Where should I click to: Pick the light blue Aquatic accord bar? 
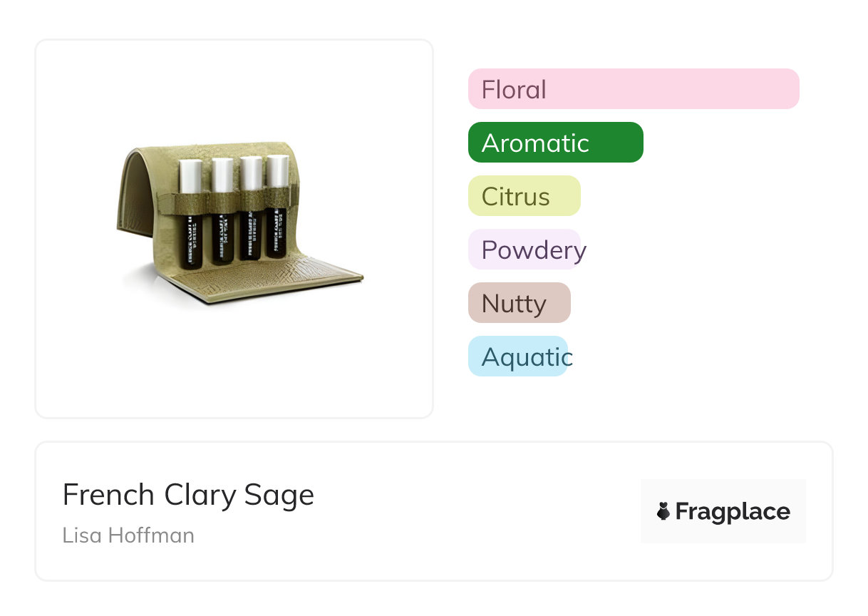click(x=518, y=356)
